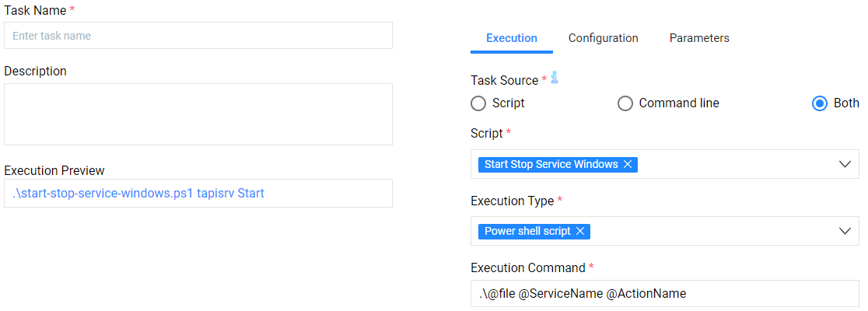Screen dimensions: 868x311
Task: Expand the Script dropdown chevron
Action: 845,164
